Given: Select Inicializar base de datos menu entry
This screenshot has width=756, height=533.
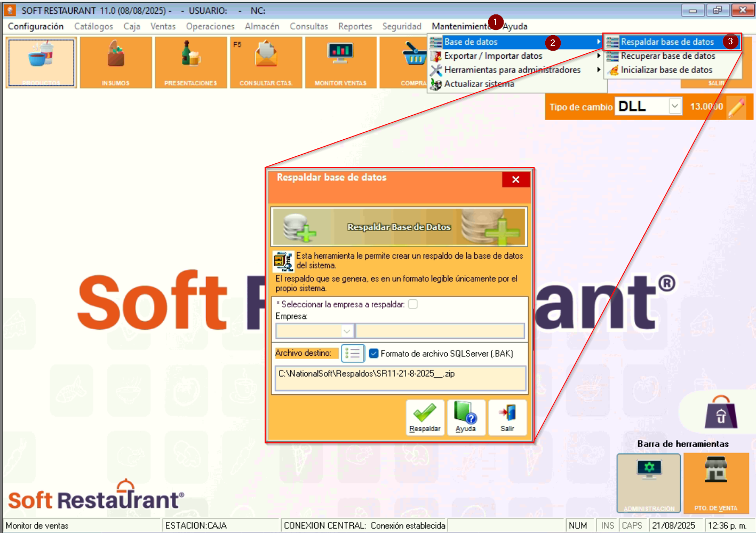Looking at the screenshot, I should tap(672, 70).
